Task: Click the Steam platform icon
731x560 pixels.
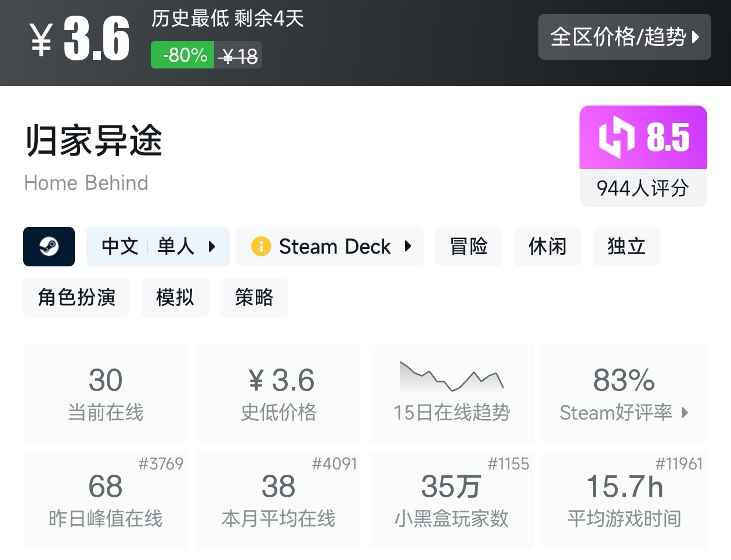Action: (49, 247)
